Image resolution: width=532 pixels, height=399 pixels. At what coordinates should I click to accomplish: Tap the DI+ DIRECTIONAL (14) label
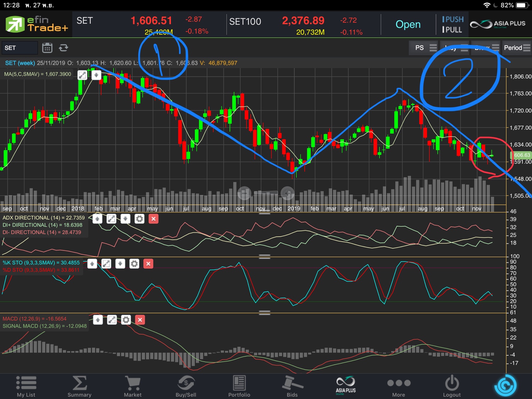[x=42, y=225]
